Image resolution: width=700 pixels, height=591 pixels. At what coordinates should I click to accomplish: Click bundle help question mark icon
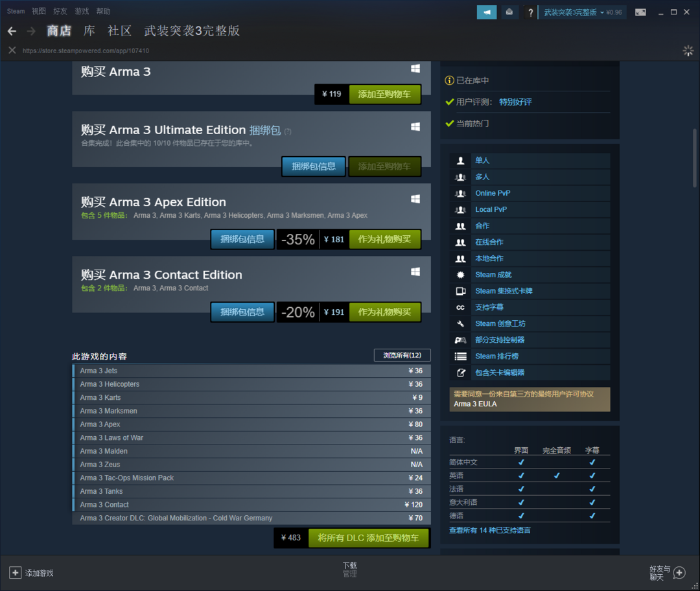point(288,132)
